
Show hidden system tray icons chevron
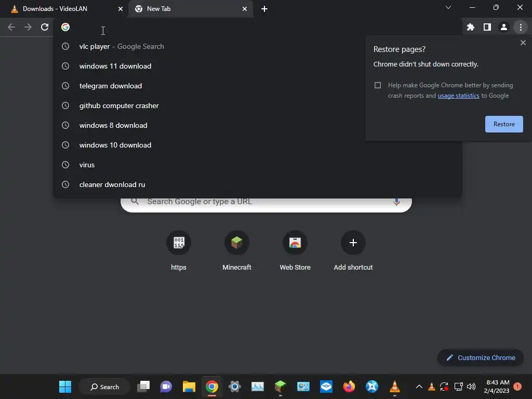tap(419, 387)
